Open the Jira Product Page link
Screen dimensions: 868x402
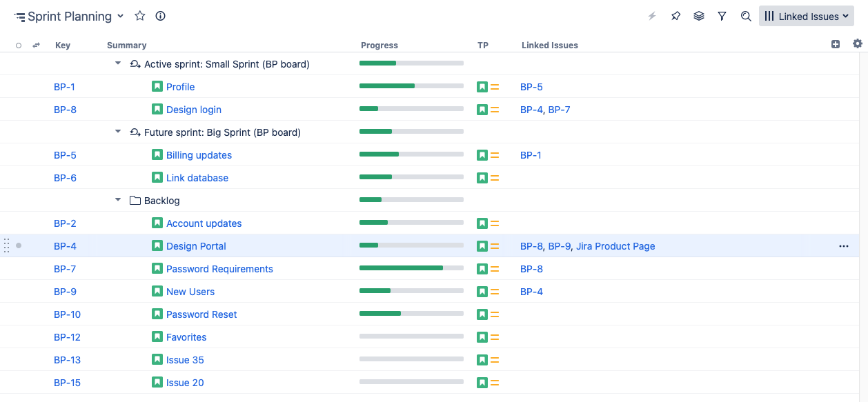615,246
